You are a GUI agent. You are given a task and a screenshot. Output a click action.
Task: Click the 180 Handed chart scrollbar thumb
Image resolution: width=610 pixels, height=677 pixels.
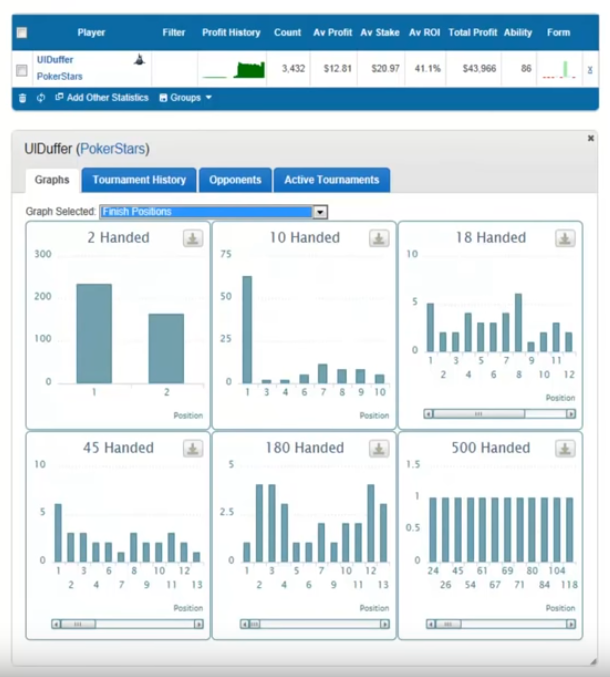point(255,624)
